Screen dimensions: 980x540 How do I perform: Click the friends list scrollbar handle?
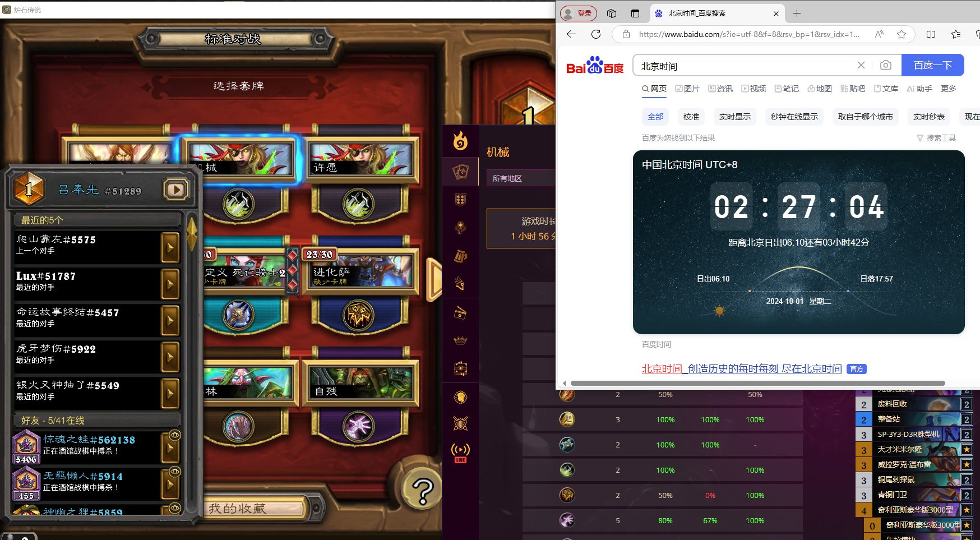pyautogui.click(x=192, y=233)
